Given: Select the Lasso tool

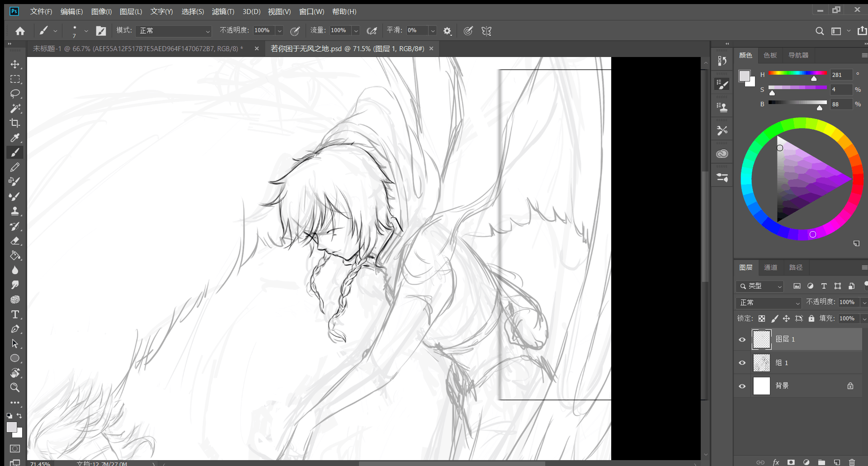Looking at the screenshot, I should coord(15,94).
